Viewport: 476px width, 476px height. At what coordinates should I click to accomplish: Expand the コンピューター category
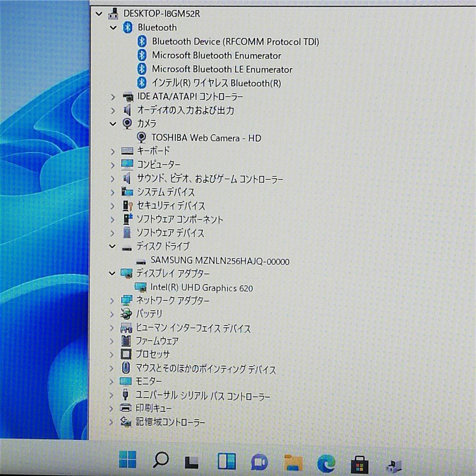(113, 165)
